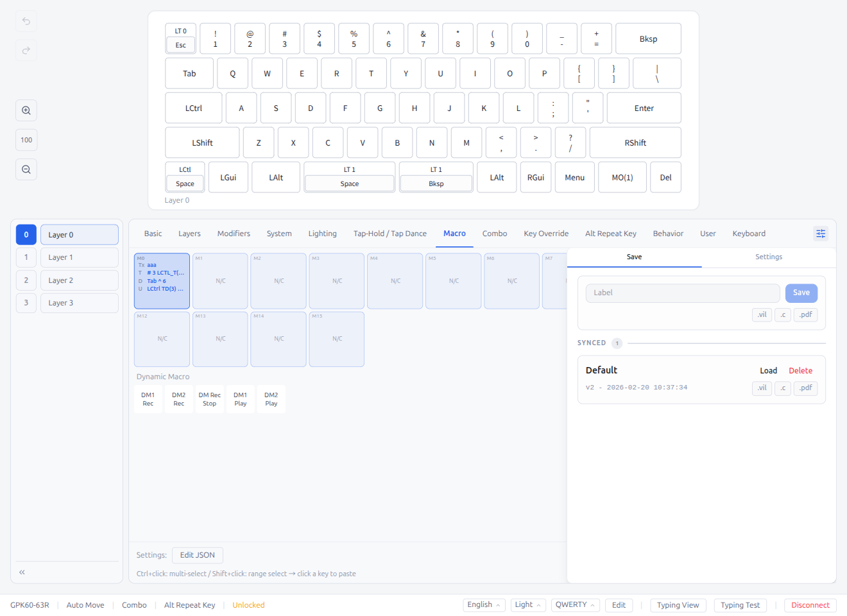Viewport: 847px width, 616px height.
Task: Open the Basic tab
Action: (153, 234)
